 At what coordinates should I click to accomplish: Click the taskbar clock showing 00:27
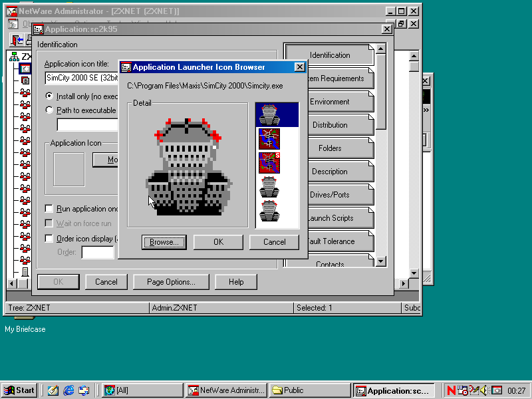517,391
